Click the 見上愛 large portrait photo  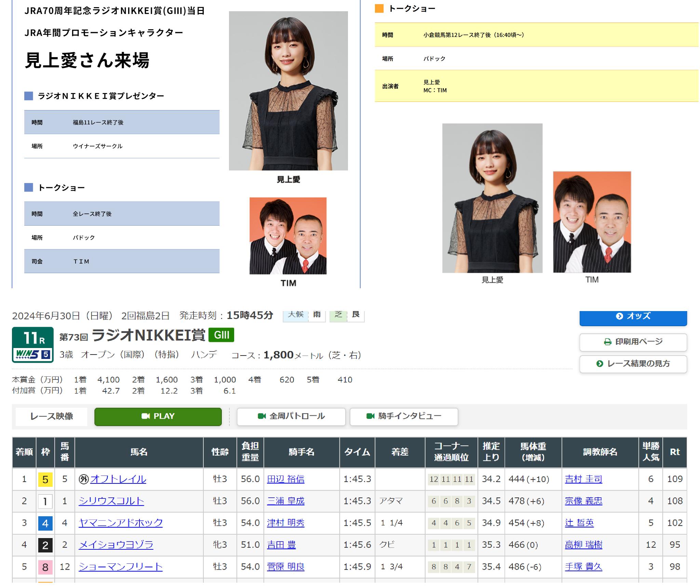pyautogui.click(x=288, y=91)
